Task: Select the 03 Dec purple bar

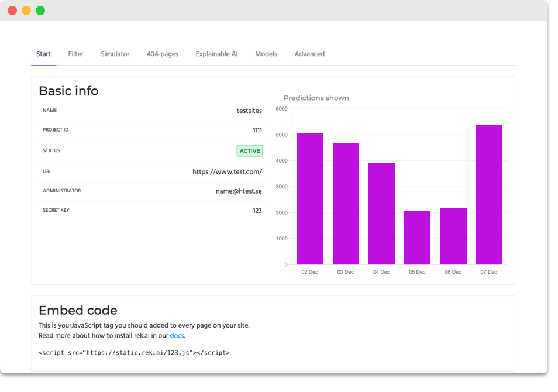Action: coord(346,204)
